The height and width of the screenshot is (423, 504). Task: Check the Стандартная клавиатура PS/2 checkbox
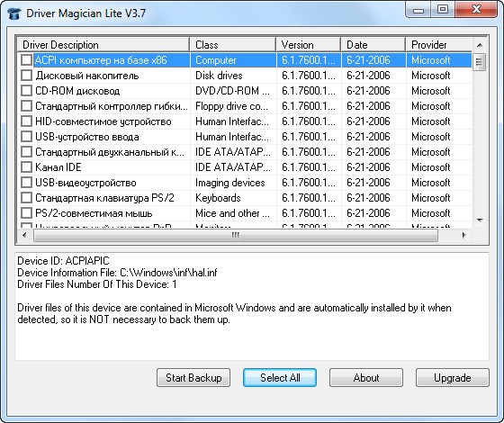coord(26,198)
